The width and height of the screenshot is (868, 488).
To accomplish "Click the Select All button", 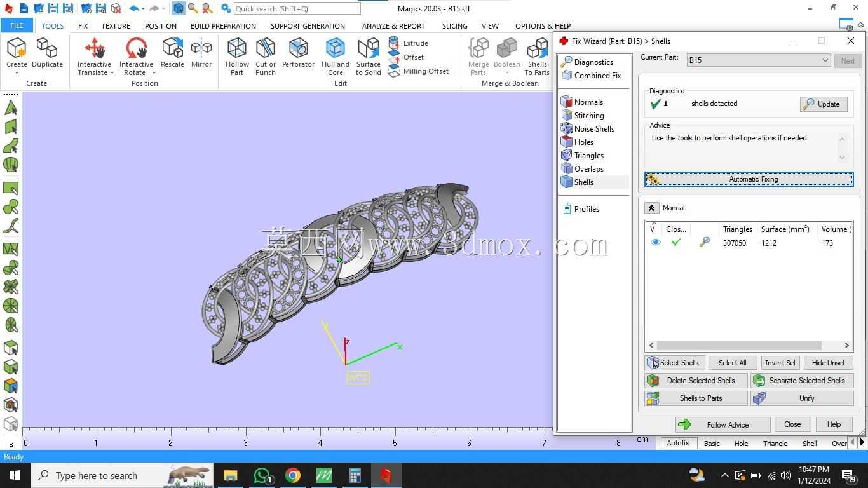I will pos(733,363).
